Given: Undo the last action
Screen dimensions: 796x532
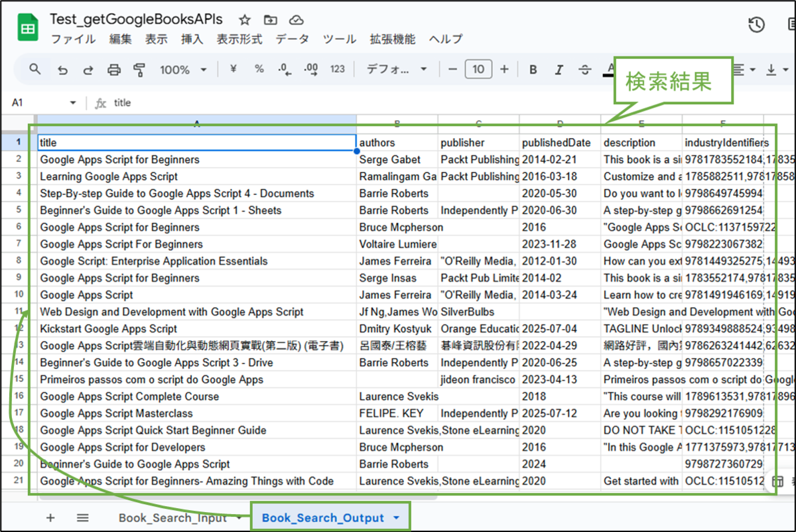Looking at the screenshot, I should [62, 70].
